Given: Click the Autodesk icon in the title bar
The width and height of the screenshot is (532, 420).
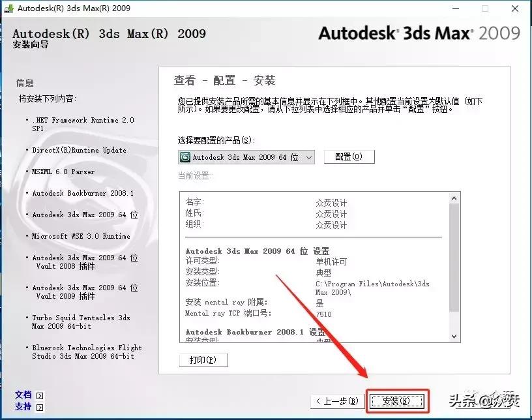Looking at the screenshot, I should (9, 8).
